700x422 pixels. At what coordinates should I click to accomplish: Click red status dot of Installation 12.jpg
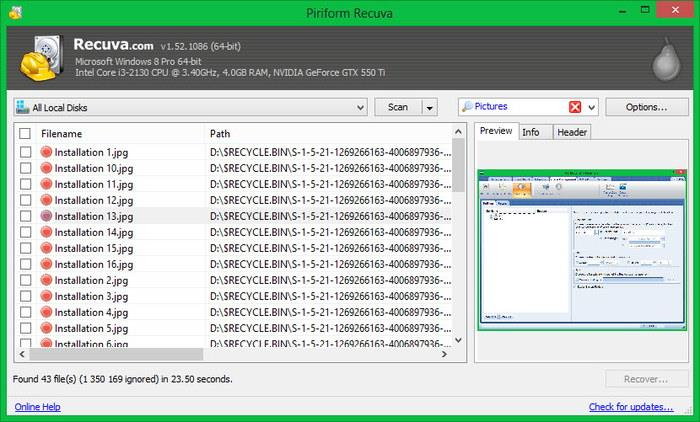click(46, 200)
